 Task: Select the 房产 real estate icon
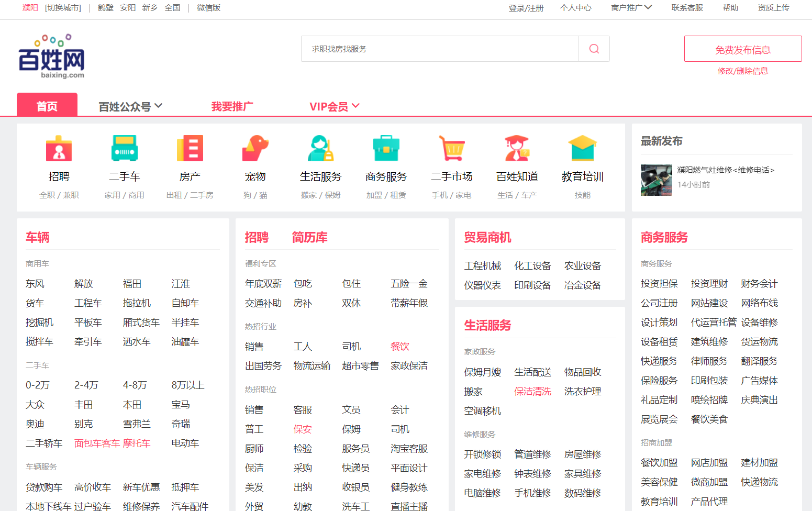[190, 149]
